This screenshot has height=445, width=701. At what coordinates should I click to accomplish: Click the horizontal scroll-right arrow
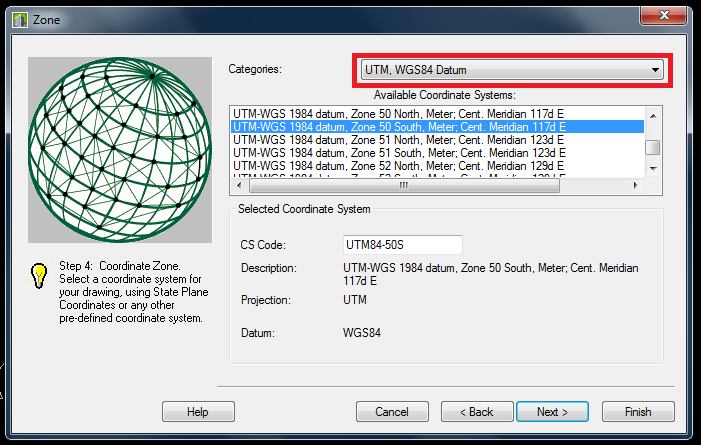[x=635, y=185]
